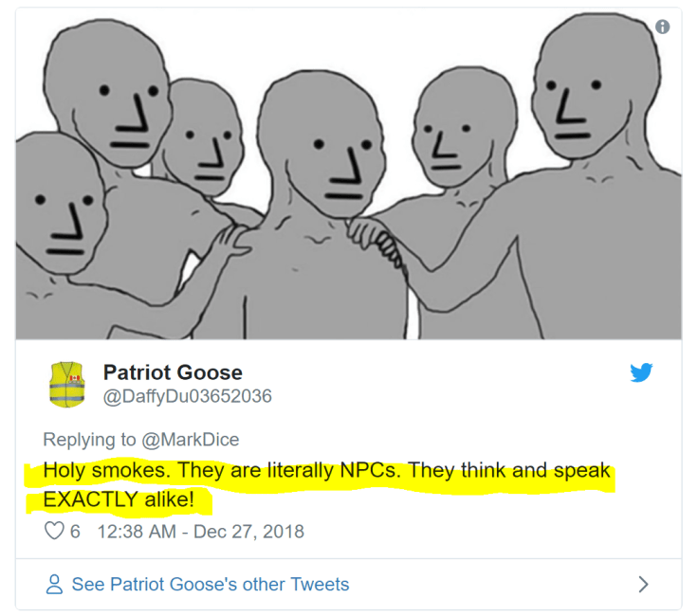Open the @DaffyDu03652036 handle
The height and width of the screenshot is (616, 698).
(188, 396)
